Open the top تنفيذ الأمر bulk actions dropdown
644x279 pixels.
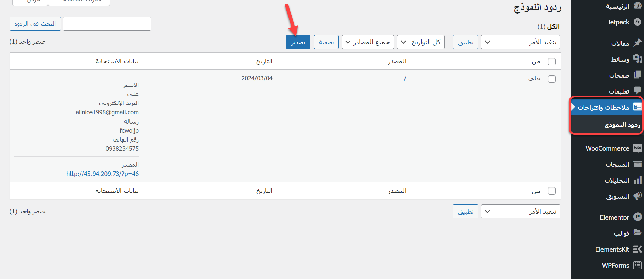(521, 42)
